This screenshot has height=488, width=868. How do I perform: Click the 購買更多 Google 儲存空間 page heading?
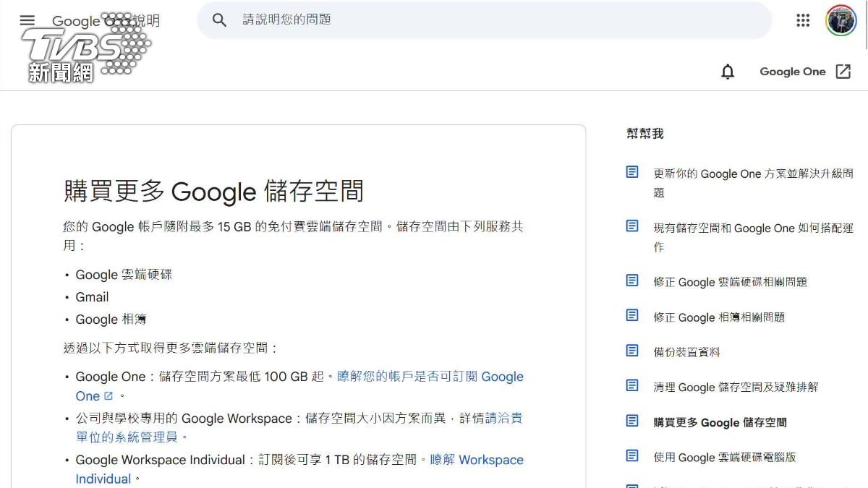pyautogui.click(x=213, y=192)
